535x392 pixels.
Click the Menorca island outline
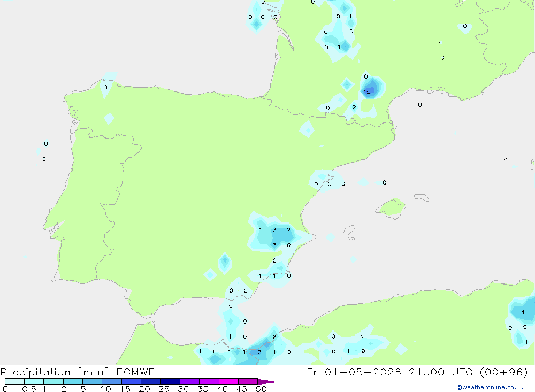click(x=422, y=197)
